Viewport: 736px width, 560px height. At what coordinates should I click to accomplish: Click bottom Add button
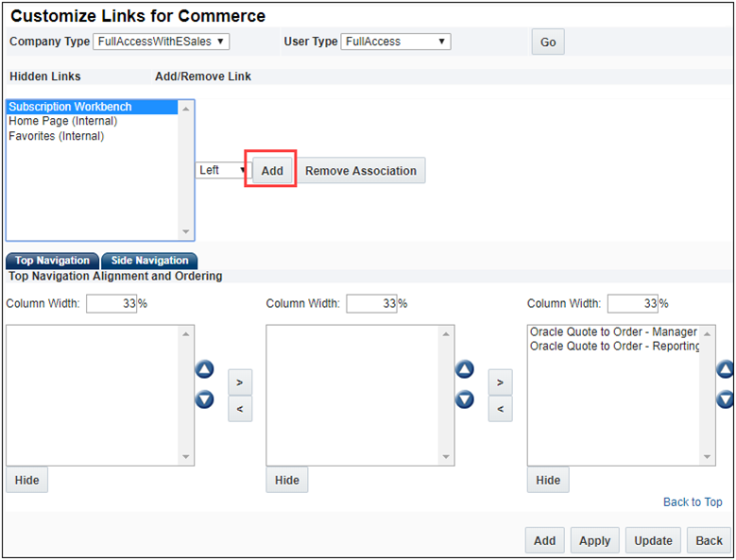[544, 541]
